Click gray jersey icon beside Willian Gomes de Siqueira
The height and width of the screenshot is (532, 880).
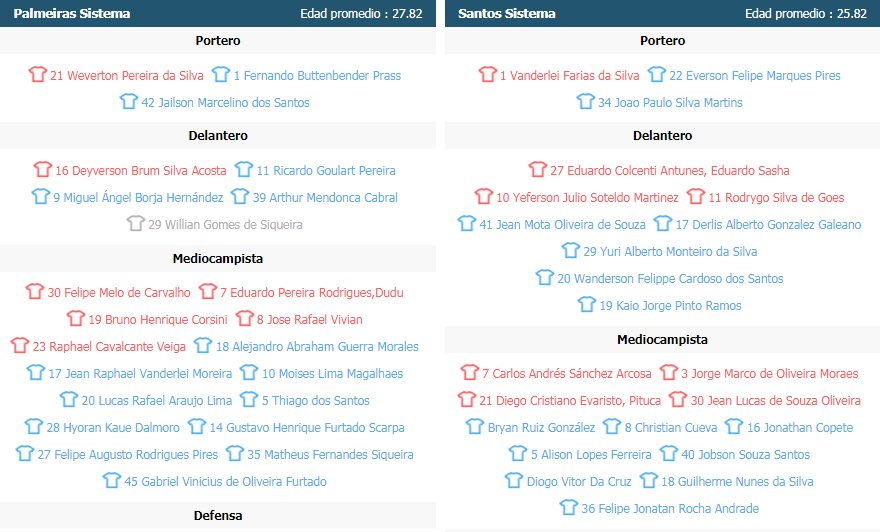(x=136, y=224)
